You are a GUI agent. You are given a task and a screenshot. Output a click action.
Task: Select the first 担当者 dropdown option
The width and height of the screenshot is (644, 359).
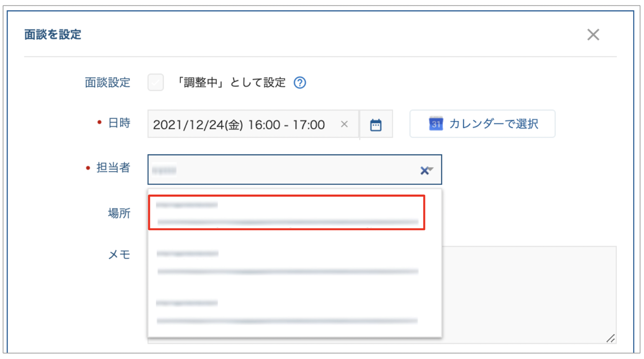(x=287, y=213)
